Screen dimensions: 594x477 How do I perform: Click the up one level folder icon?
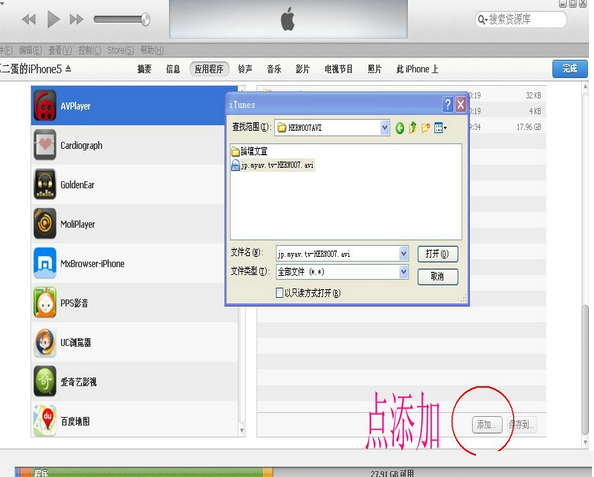pos(413,128)
